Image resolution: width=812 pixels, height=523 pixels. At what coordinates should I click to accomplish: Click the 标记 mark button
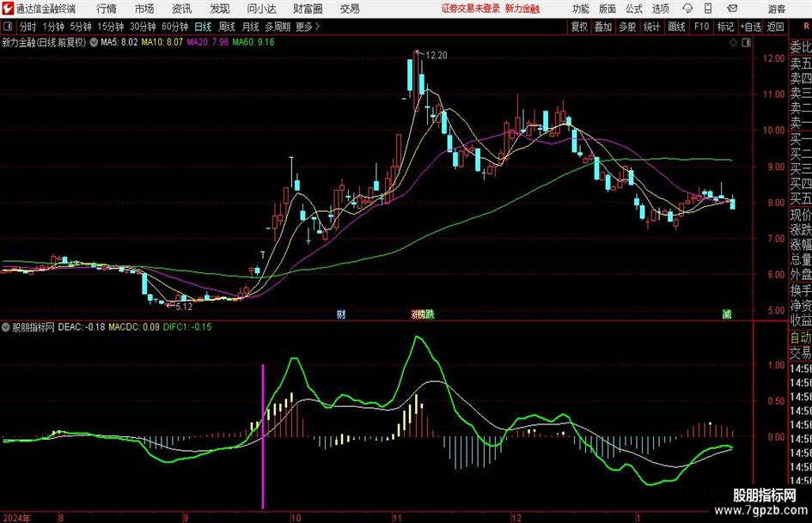pyautogui.click(x=725, y=27)
